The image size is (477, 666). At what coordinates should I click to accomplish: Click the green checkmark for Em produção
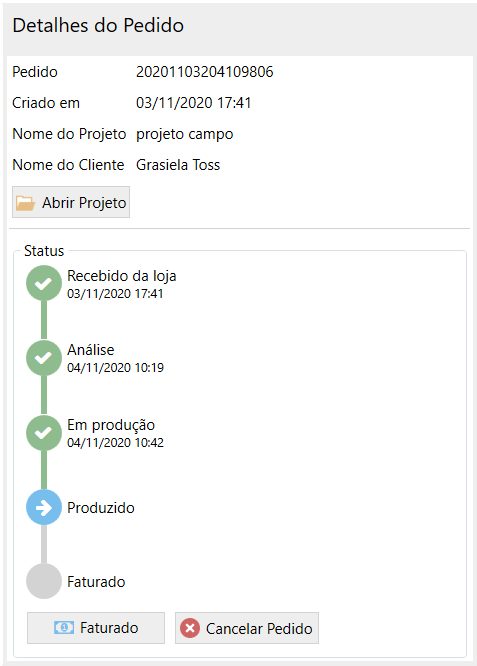click(44, 433)
